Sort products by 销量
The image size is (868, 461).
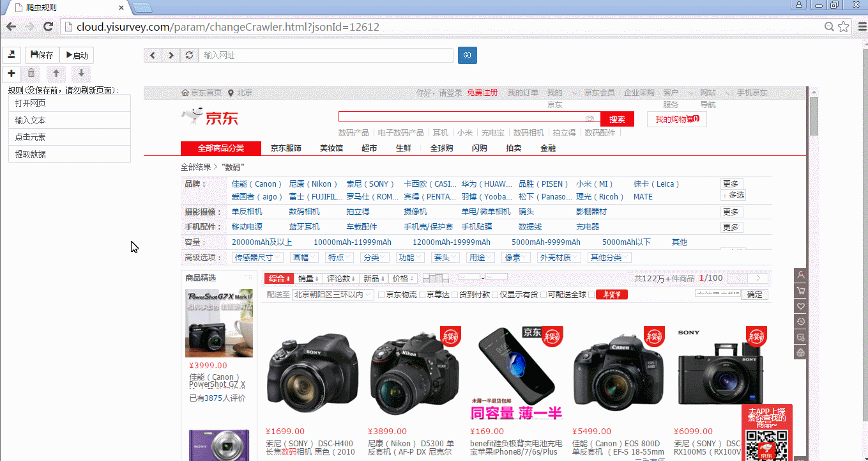308,279
